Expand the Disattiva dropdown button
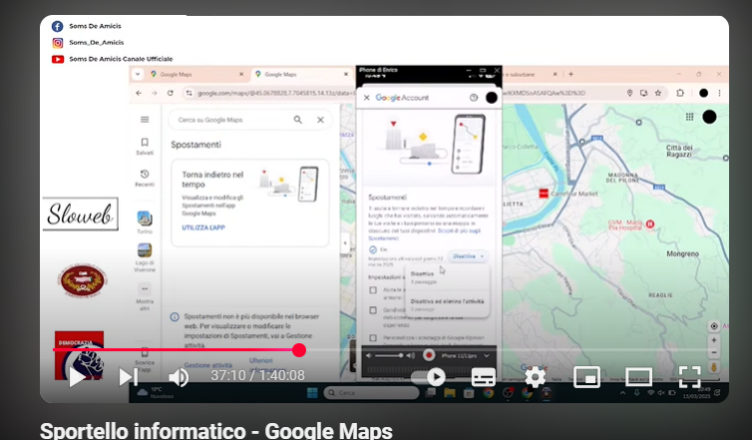 pos(468,256)
